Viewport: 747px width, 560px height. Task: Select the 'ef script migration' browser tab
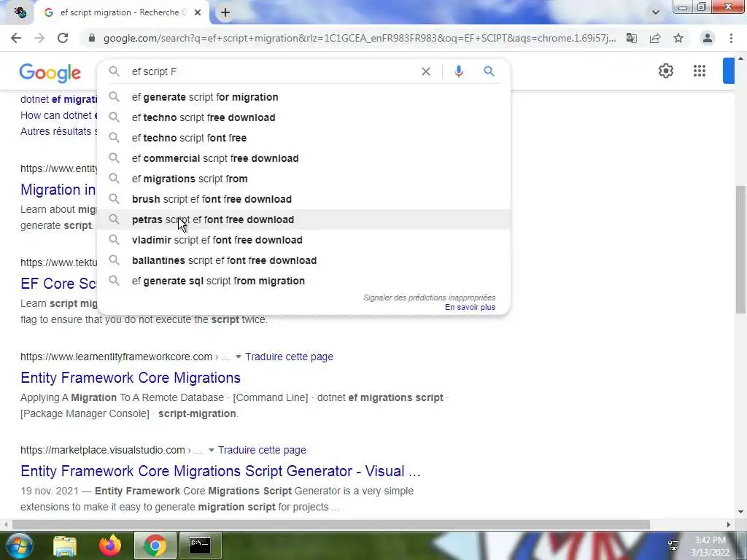pyautogui.click(x=123, y=13)
